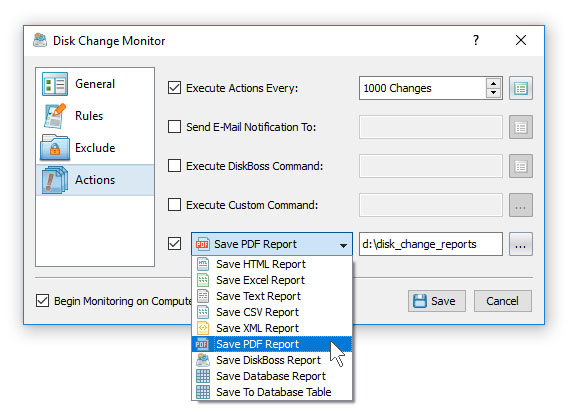
Task: Close the Disk Change Monitor window
Action: pos(521,40)
